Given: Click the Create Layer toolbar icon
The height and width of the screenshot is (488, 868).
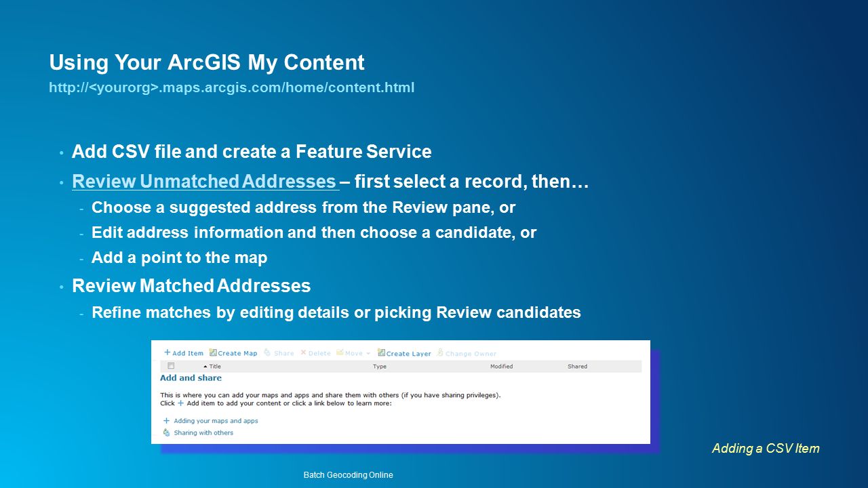Looking at the screenshot, I should tap(381, 352).
